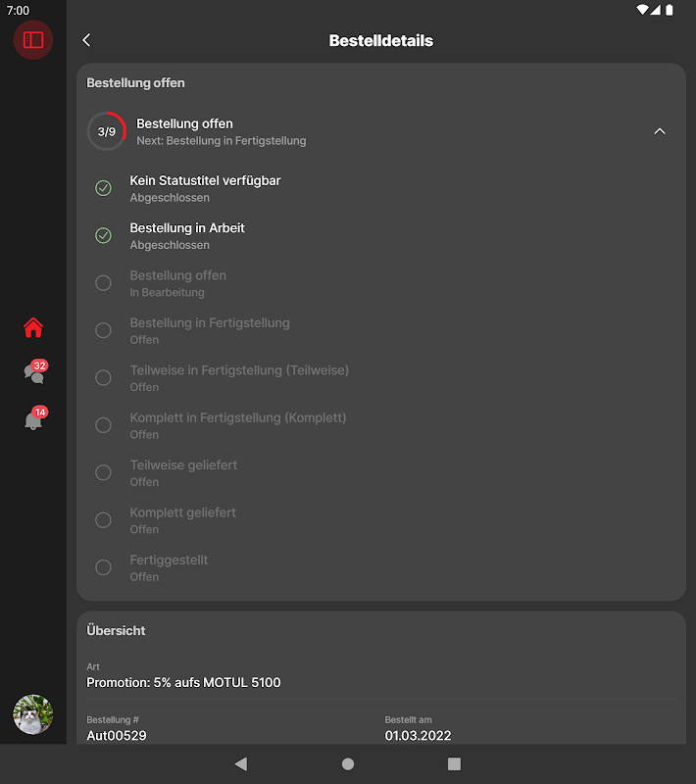Viewport: 696px width, 784px height.
Task: Open chat messages with 32 badge
Action: [34, 372]
